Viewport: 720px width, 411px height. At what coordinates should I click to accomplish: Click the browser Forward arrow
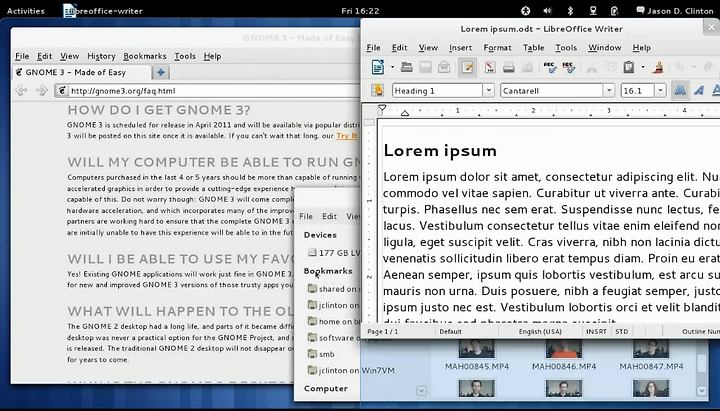click(x=41, y=90)
